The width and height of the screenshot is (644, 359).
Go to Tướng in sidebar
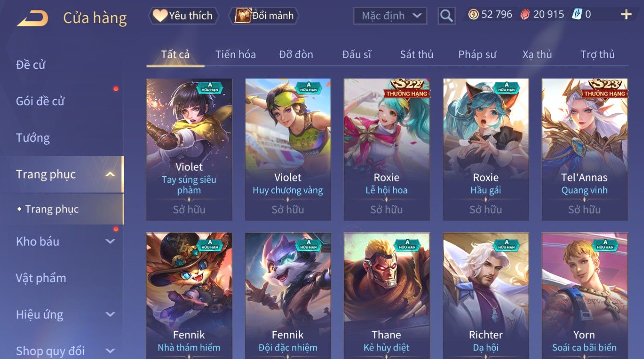coord(33,138)
